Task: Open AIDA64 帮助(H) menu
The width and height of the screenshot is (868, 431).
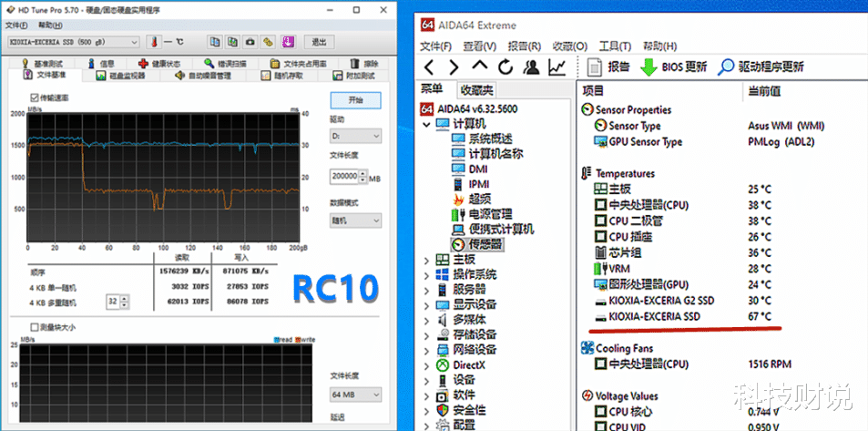Action: coord(659,46)
